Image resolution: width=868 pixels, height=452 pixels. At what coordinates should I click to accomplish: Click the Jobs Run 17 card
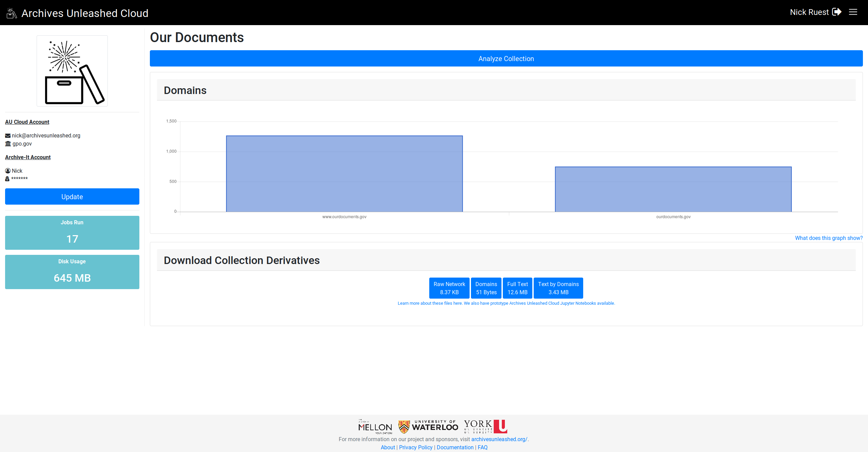coord(72,233)
